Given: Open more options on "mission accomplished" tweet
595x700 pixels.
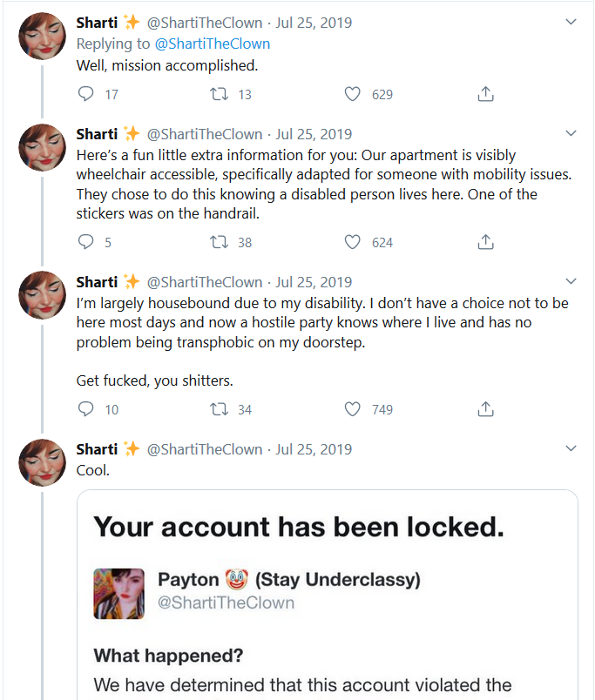Looking at the screenshot, I should (x=571, y=22).
